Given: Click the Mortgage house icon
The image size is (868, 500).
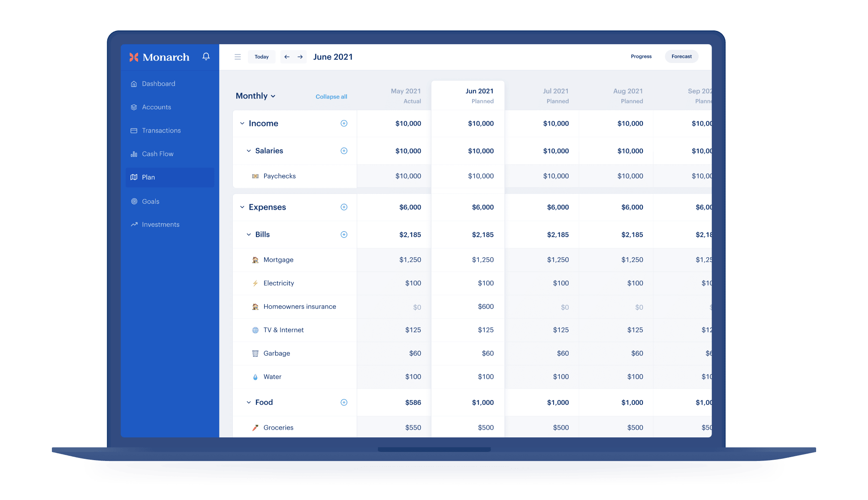Looking at the screenshot, I should [x=255, y=260].
